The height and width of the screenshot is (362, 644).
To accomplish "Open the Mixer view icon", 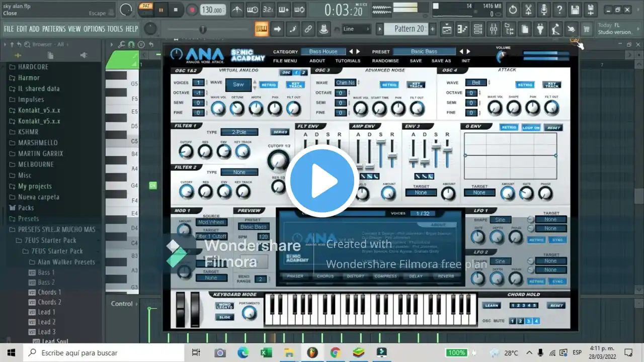I will 494,29.
